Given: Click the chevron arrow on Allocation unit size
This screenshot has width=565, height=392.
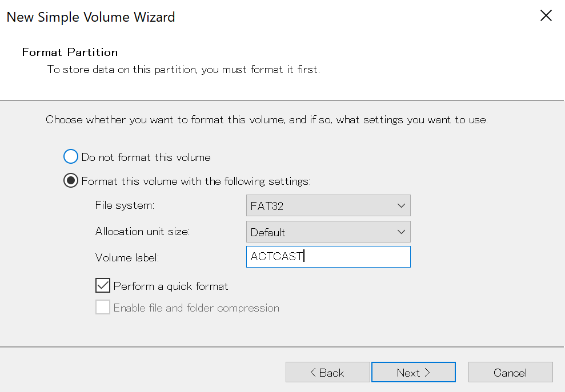Looking at the screenshot, I should [x=401, y=232].
